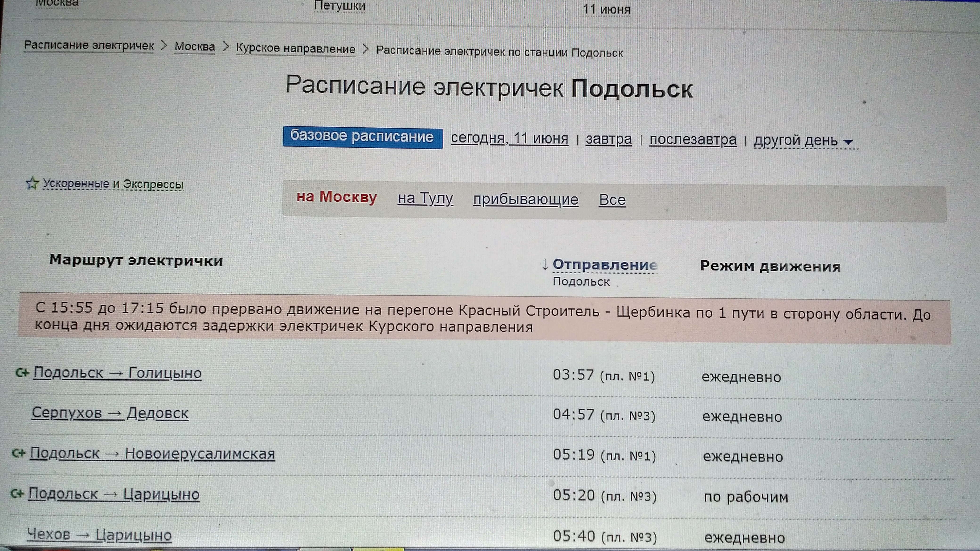The image size is (980, 551).
Task: Select the Все trains filter
Action: click(612, 200)
